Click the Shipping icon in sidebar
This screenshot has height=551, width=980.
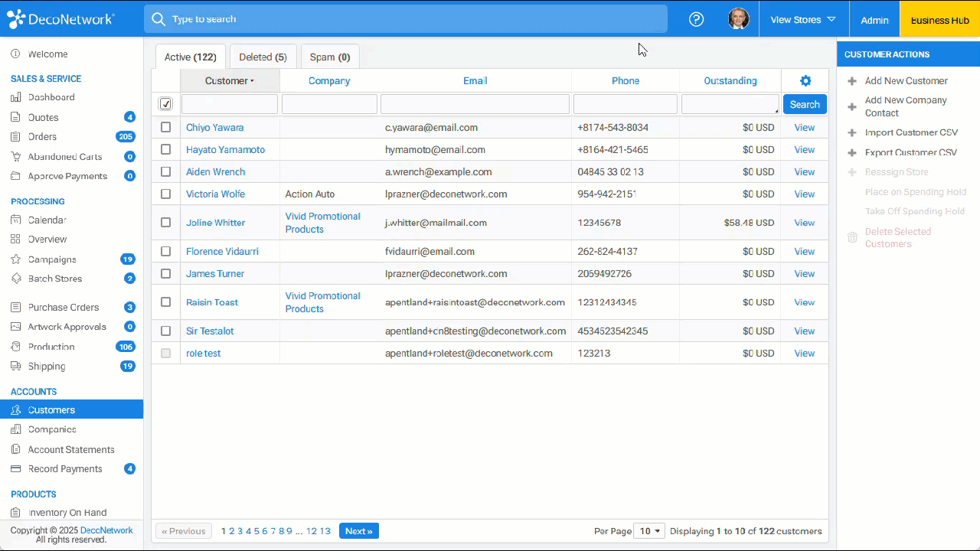pyautogui.click(x=15, y=367)
